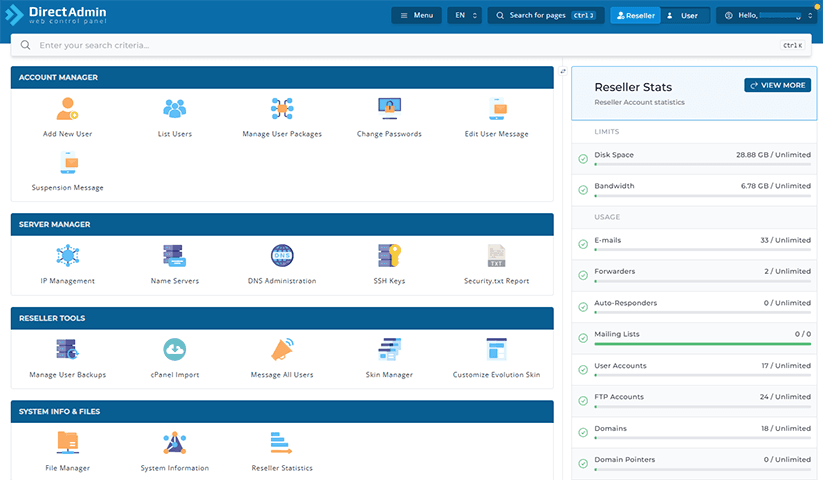Viewport: 823px width, 480px height.
Task: Click the FTP Accounts status check icon
Action: pos(583,401)
